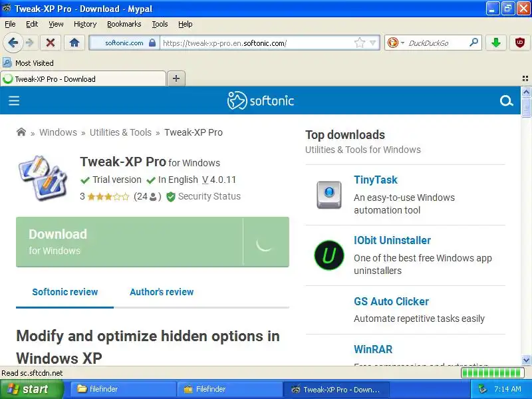
Task: Click the vertical scrollbar thumb
Action: click(x=526, y=108)
